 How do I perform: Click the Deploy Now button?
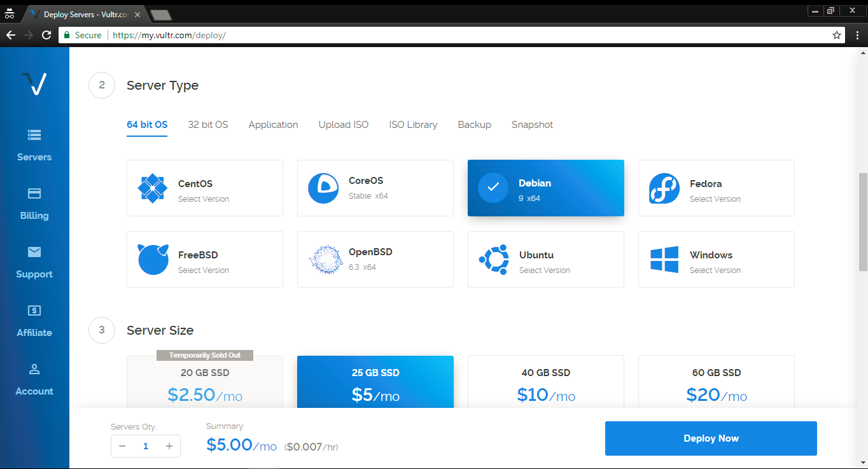click(710, 438)
